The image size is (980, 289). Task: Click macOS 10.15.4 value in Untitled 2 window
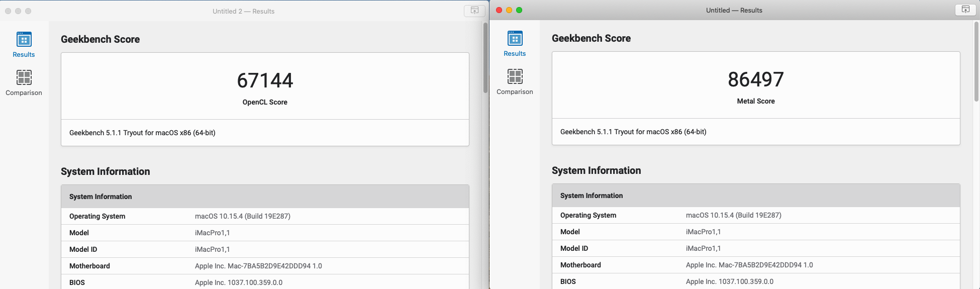pyautogui.click(x=243, y=216)
